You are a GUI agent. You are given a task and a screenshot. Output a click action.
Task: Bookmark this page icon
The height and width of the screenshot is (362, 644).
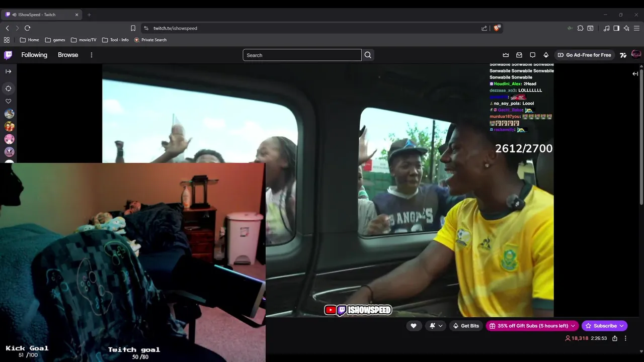tap(133, 28)
